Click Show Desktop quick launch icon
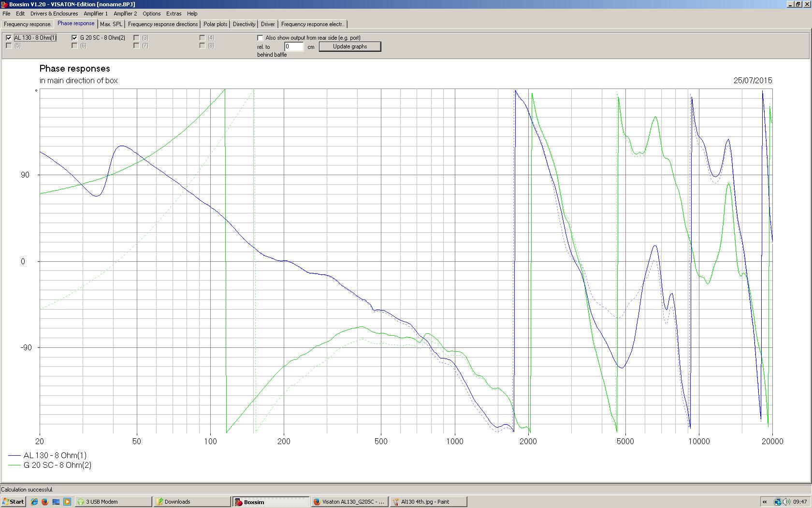Screen dimensions: 812x508 point(56,502)
